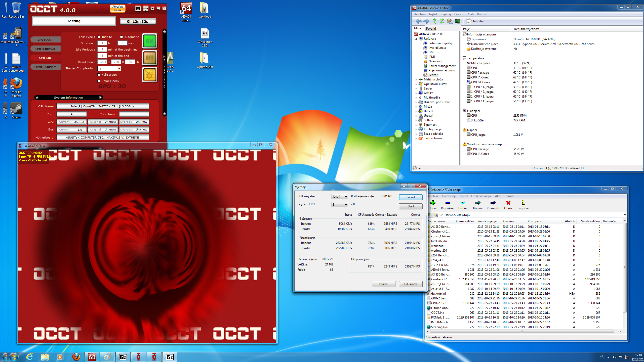
Task: Open Cinebench 11.5 desktop icon
Action: [x=205, y=37]
